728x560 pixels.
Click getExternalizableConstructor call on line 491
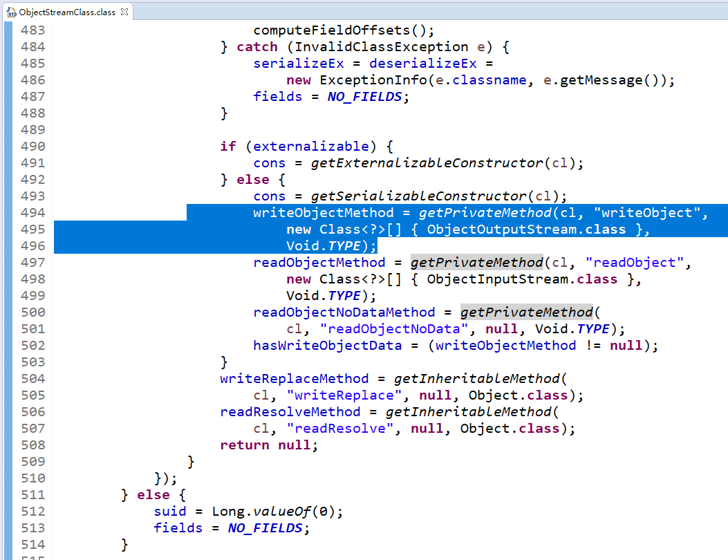coord(427,163)
